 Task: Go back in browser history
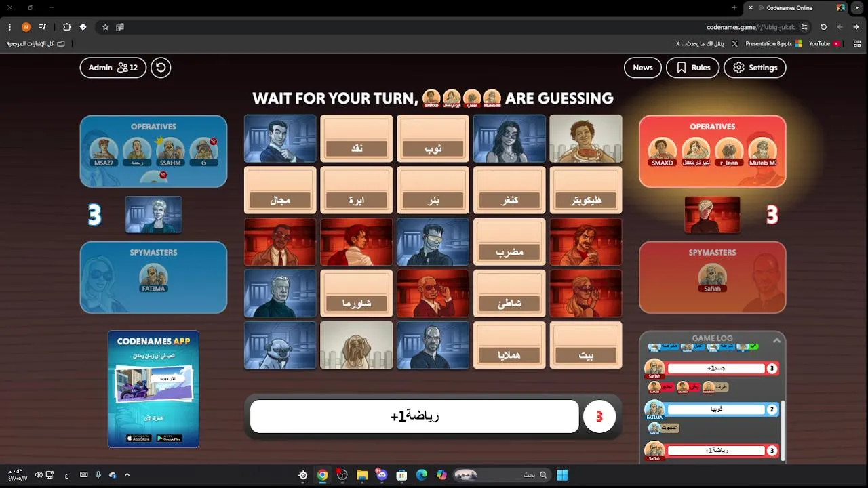pyautogui.click(x=856, y=27)
